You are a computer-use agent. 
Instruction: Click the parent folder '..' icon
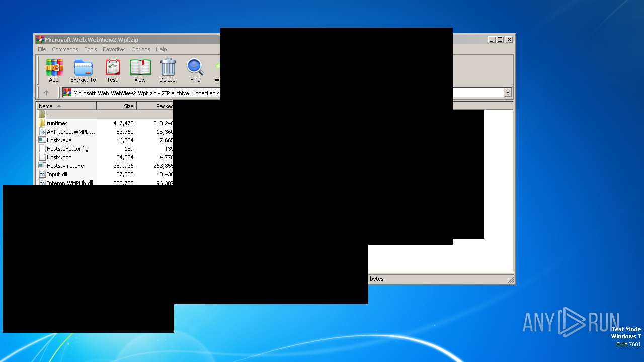point(42,115)
